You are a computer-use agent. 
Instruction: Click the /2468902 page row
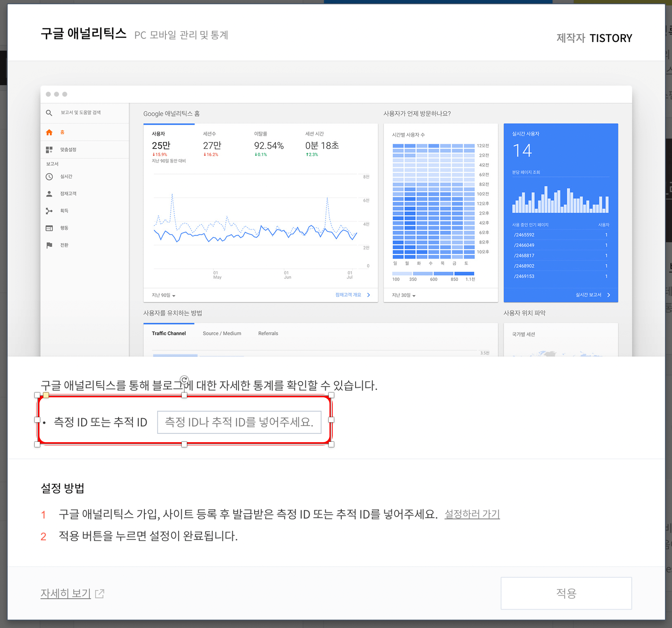tap(560, 266)
